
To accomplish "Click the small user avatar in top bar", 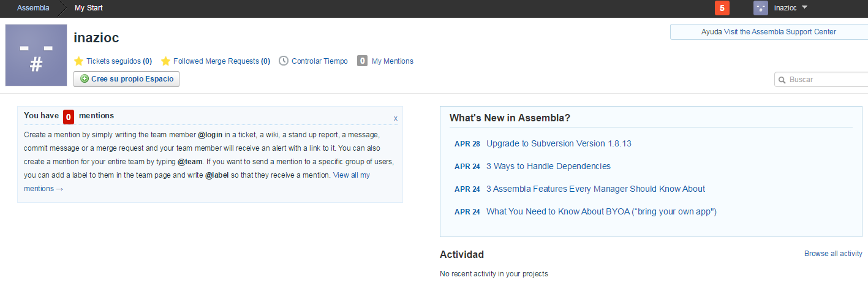I will click(x=760, y=9).
